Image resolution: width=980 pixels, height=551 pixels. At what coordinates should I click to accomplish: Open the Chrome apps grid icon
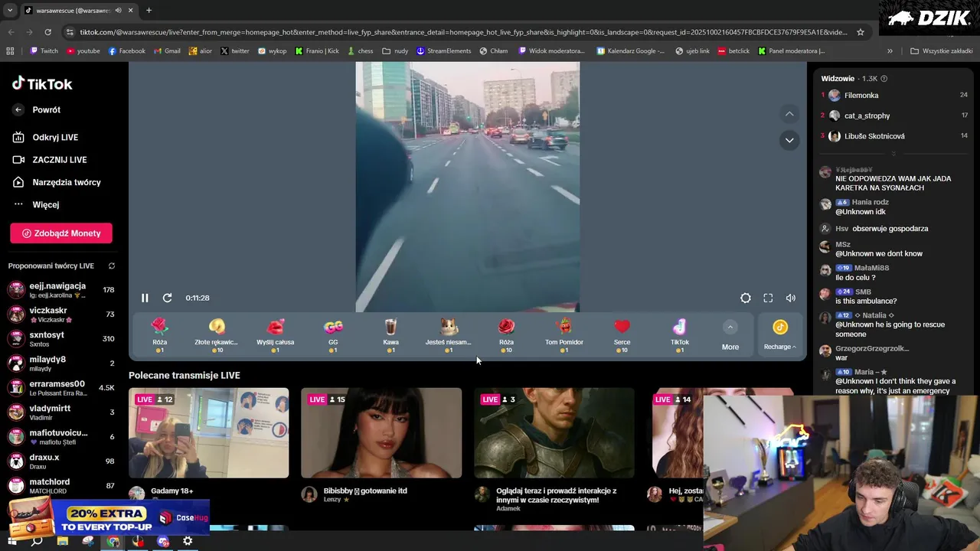click(10, 51)
